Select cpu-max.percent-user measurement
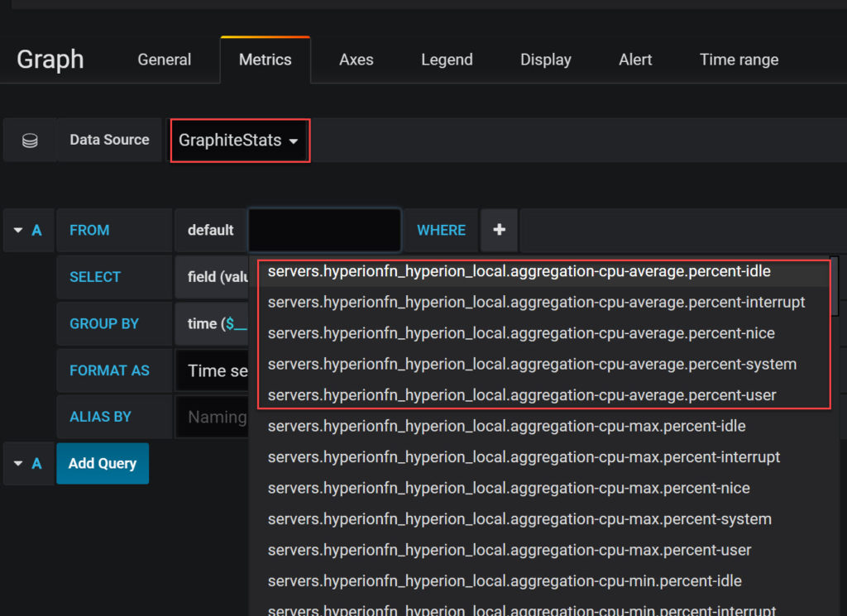 click(x=543, y=550)
